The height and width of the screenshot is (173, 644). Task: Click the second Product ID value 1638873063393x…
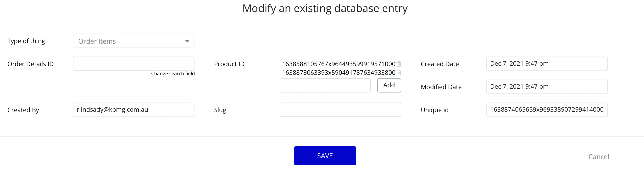pos(339,73)
